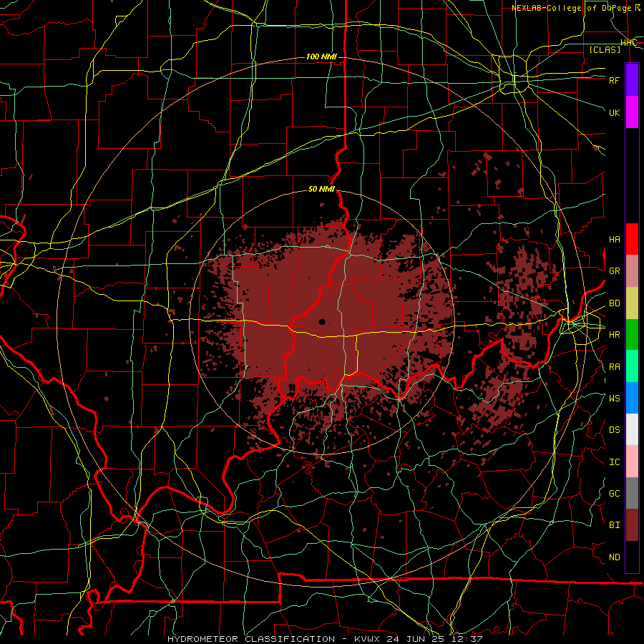Click the [CLAS] legend header

(605, 49)
